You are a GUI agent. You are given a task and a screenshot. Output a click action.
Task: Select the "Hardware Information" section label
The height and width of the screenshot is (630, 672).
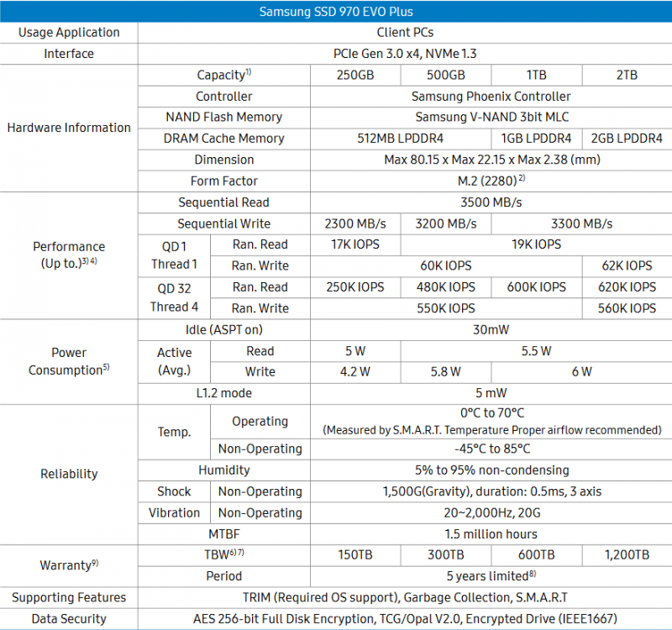(69, 128)
